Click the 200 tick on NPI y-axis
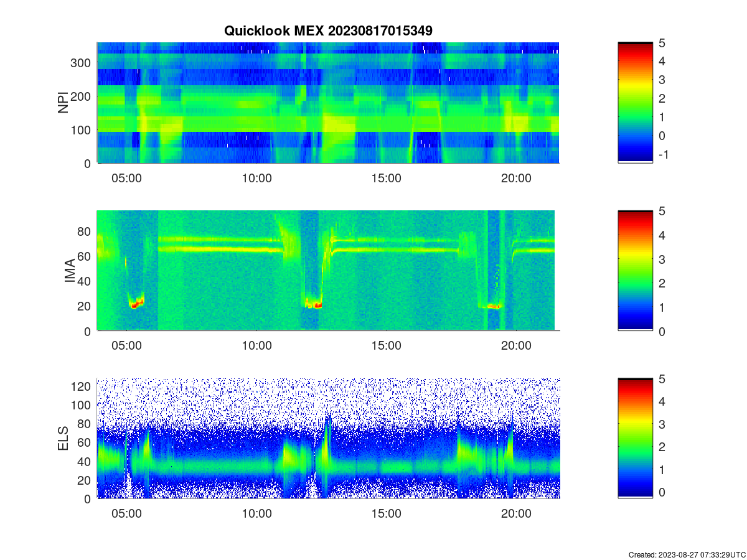 point(82,96)
